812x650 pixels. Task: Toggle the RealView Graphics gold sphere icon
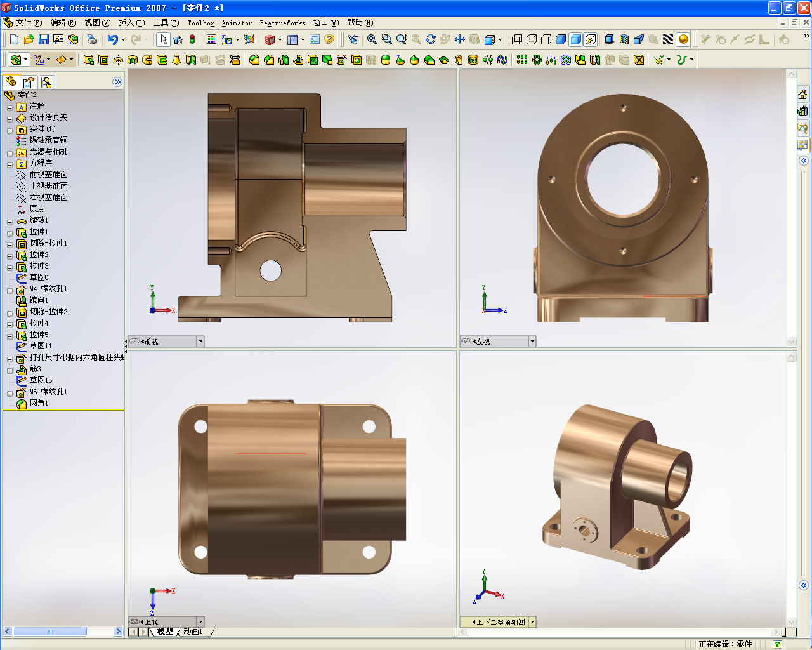coord(683,39)
